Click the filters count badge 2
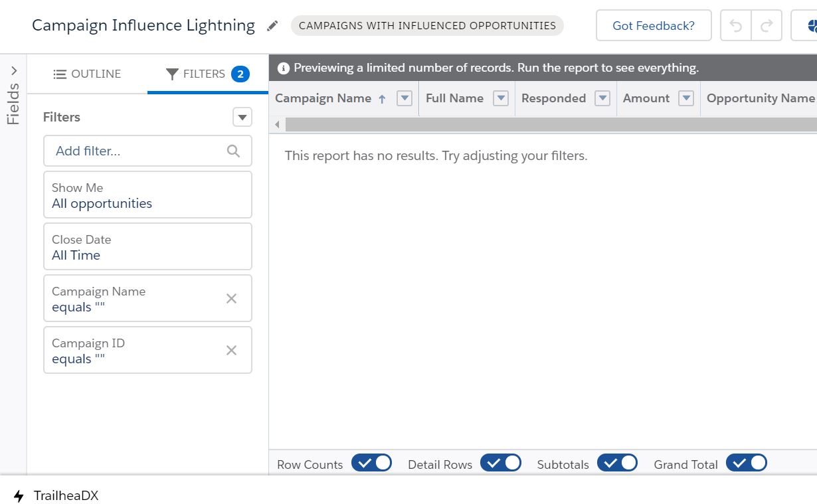817x504 pixels. coord(240,74)
